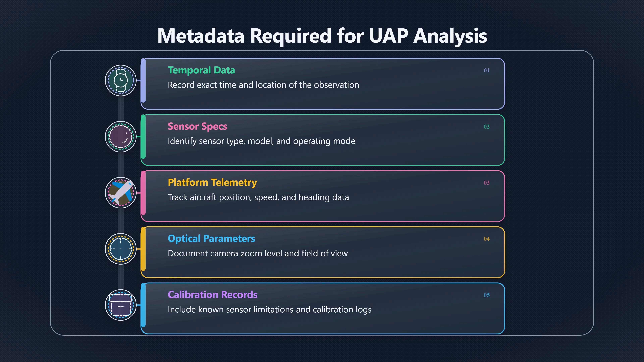Select the text about recording exact time and location

[263, 85]
